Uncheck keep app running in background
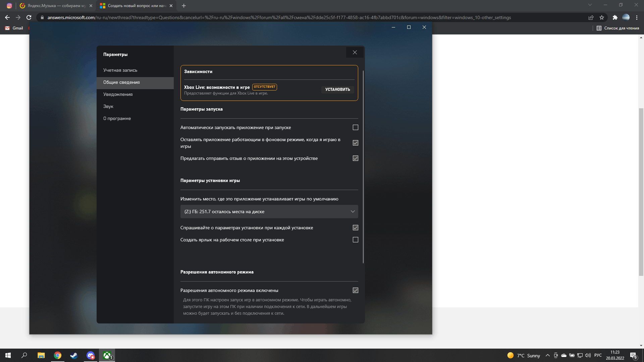The height and width of the screenshot is (362, 644). (356, 143)
